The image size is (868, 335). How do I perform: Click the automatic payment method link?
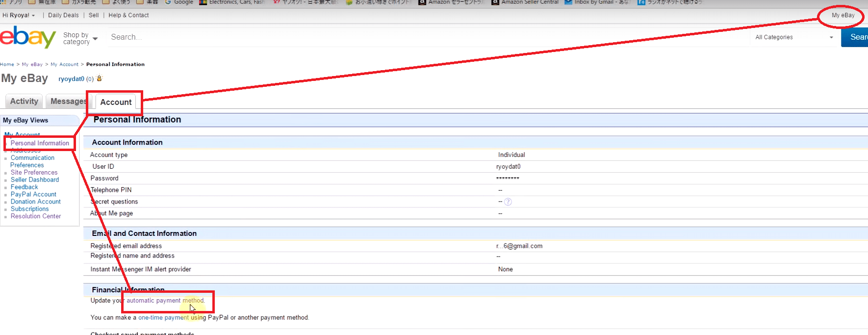coord(165,301)
